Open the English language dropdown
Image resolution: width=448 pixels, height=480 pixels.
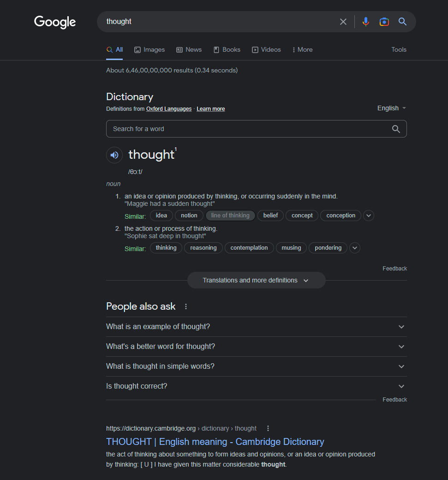coord(391,108)
